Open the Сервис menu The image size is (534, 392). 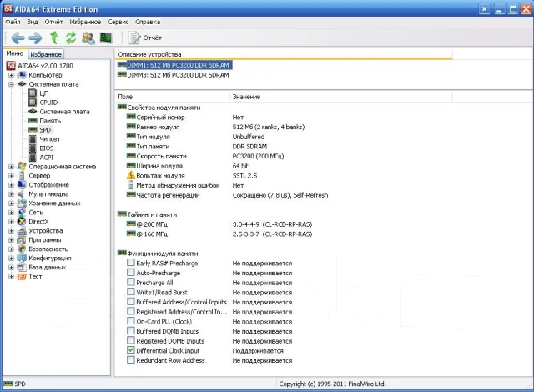click(118, 22)
